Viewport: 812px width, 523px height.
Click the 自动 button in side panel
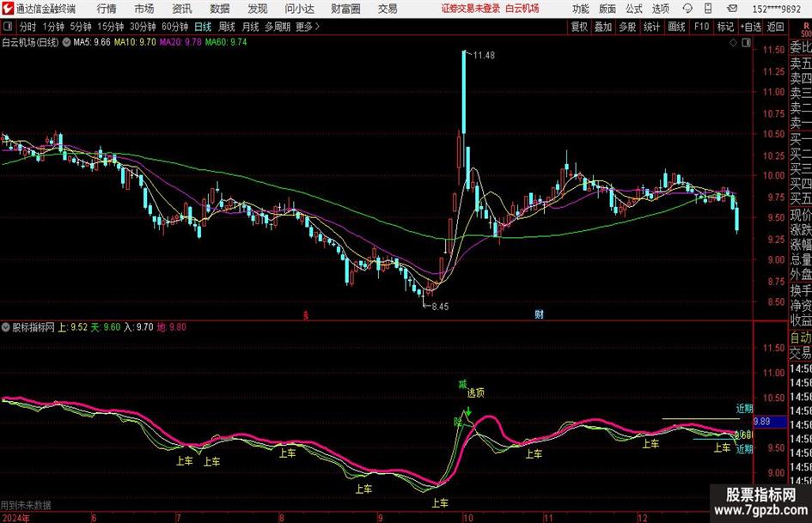point(801,338)
